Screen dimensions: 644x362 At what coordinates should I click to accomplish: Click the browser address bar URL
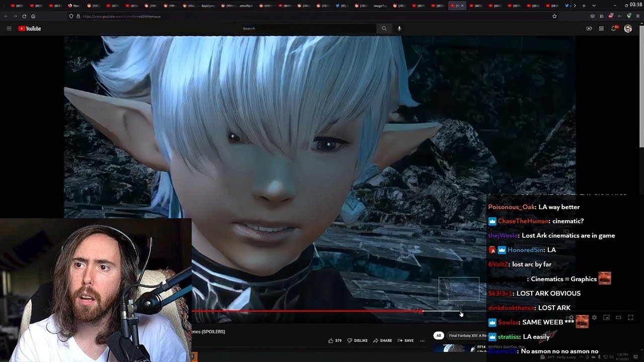(122, 16)
